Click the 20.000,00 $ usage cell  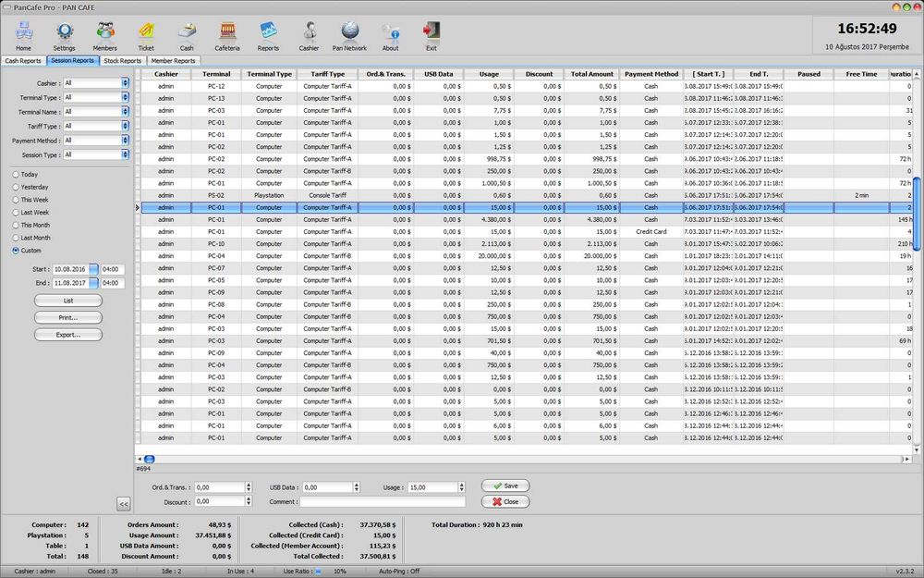point(489,256)
